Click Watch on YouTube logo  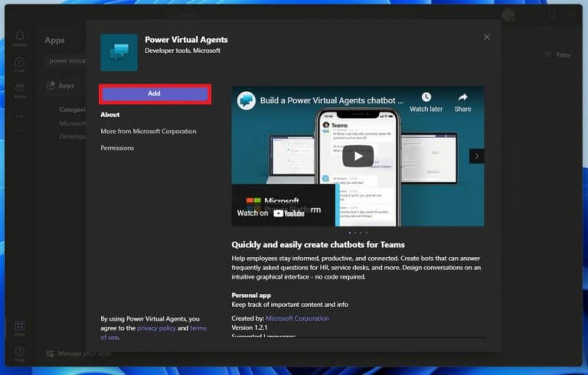[289, 214]
